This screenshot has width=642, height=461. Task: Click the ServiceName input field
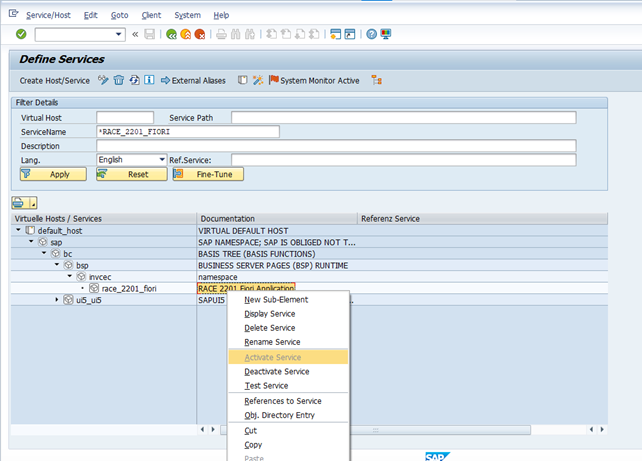pos(187,132)
